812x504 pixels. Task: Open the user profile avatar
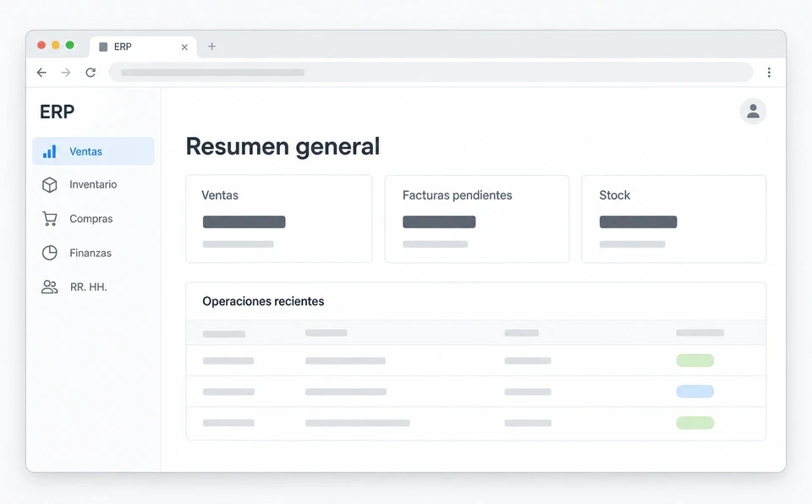(753, 112)
